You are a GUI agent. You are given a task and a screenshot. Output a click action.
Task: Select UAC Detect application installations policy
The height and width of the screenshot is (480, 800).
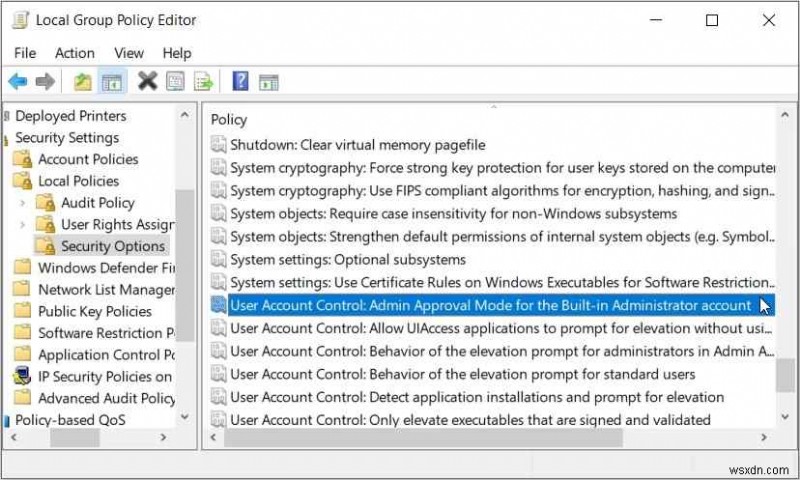click(x=476, y=397)
